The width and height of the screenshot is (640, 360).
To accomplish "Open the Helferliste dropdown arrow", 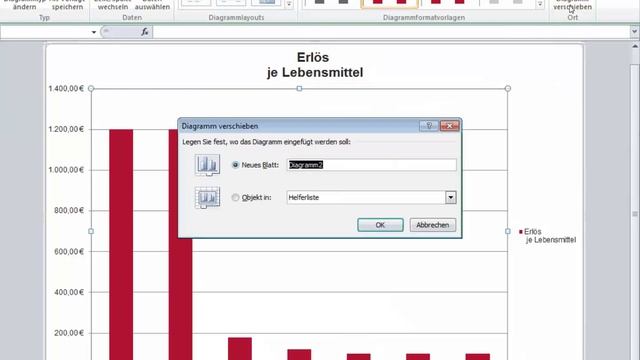I will 451,198.
